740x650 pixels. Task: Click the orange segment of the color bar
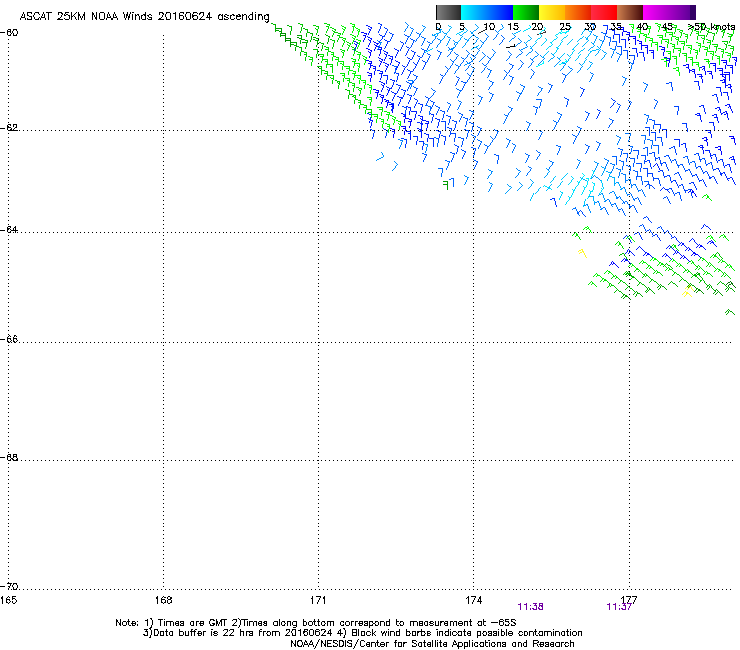[x=578, y=12]
